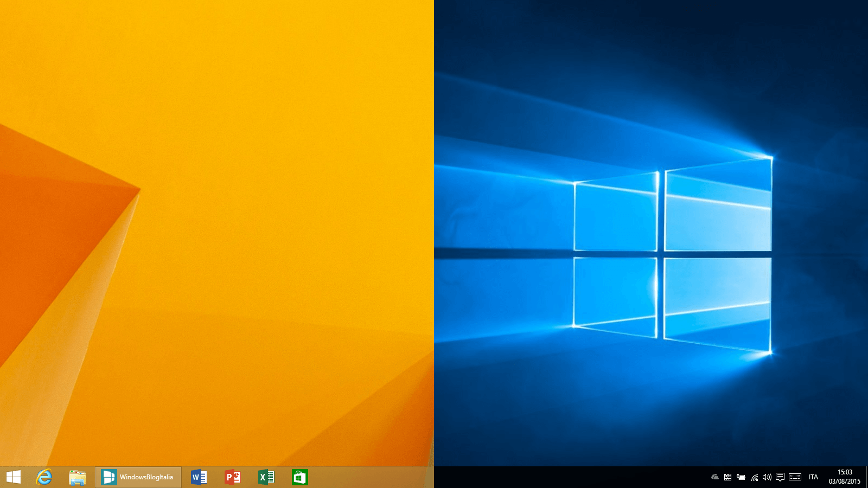This screenshot has height=488, width=868.
Task: Click the OneDrive cloud tray icon
Action: coord(715,477)
